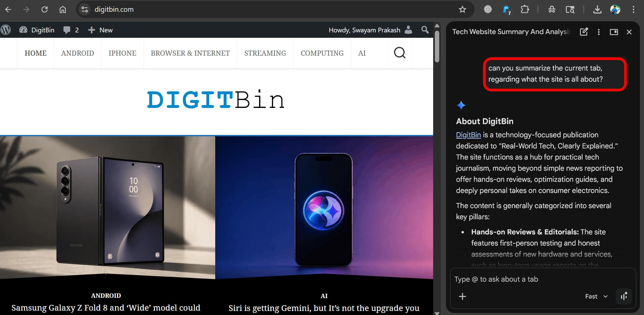Screen dimensions: 644x315
Task: Open Chrome's downloads icon
Action: coord(597,9)
